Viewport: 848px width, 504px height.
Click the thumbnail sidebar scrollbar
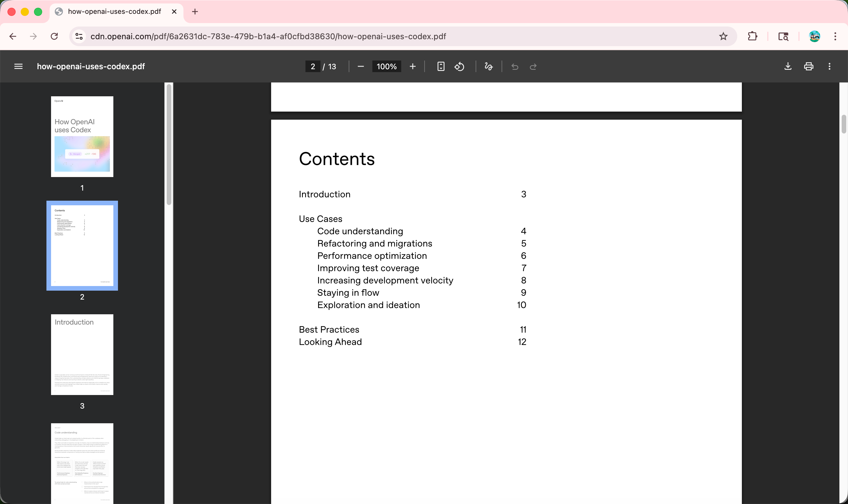click(x=169, y=144)
